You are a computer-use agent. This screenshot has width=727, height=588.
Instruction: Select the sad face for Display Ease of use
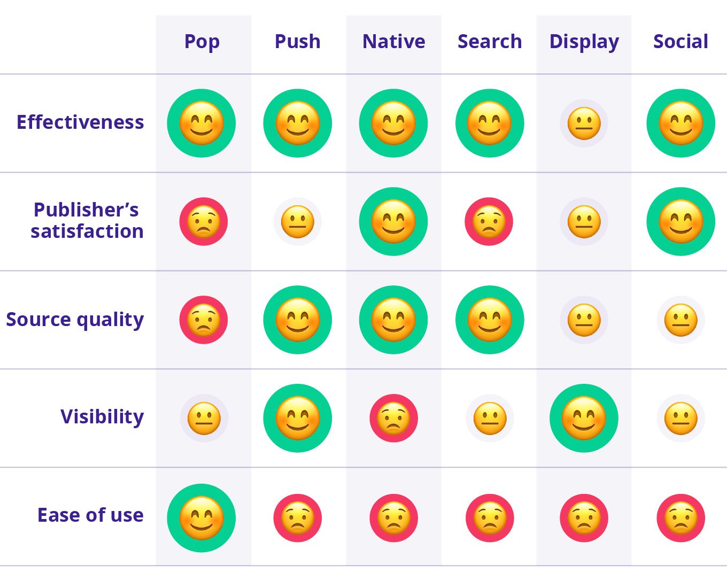[x=584, y=518]
